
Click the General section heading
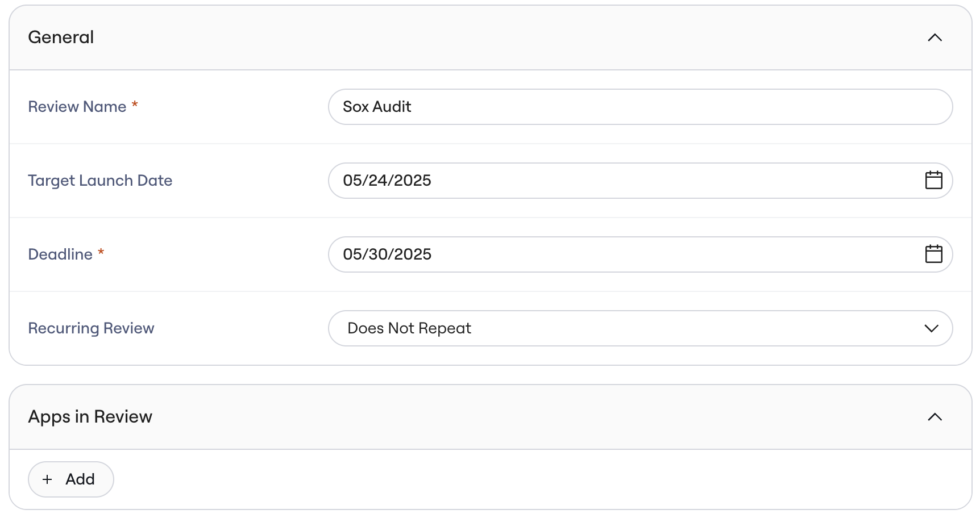(61, 37)
